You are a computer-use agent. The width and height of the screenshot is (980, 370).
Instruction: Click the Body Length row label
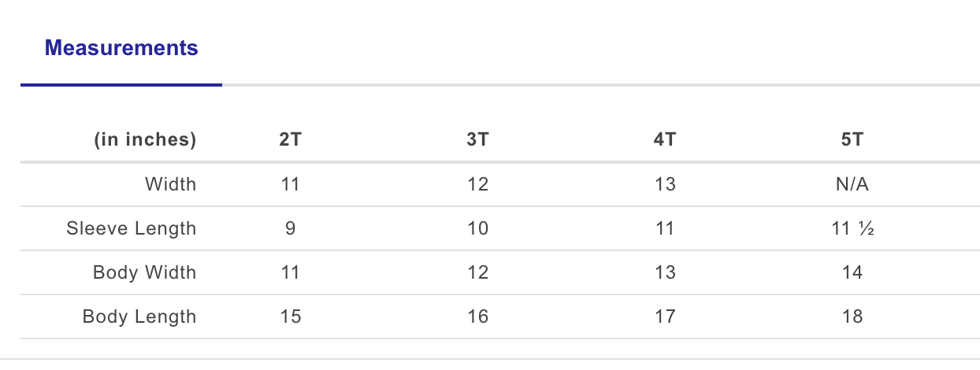(139, 316)
